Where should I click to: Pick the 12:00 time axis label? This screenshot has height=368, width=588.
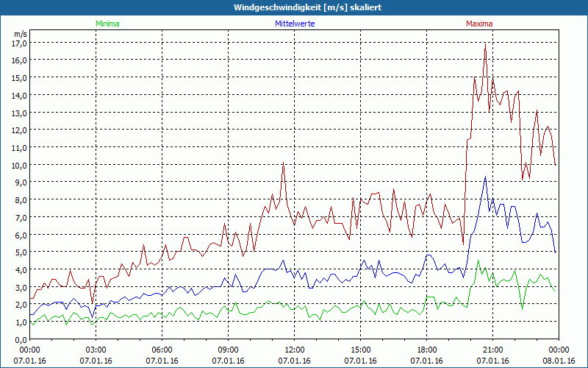click(x=294, y=350)
